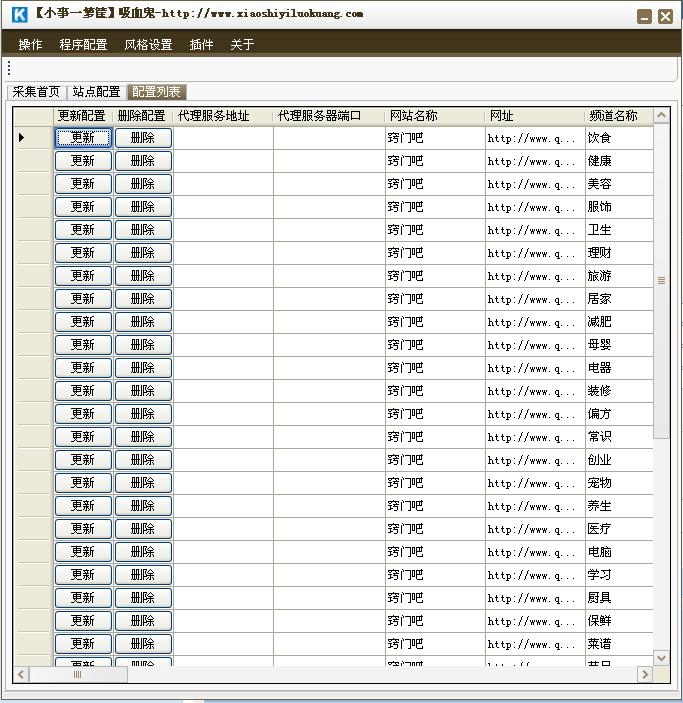This screenshot has width=683, height=703.
Task: Click the vertical scrollbar thumb
Action: click(661, 282)
